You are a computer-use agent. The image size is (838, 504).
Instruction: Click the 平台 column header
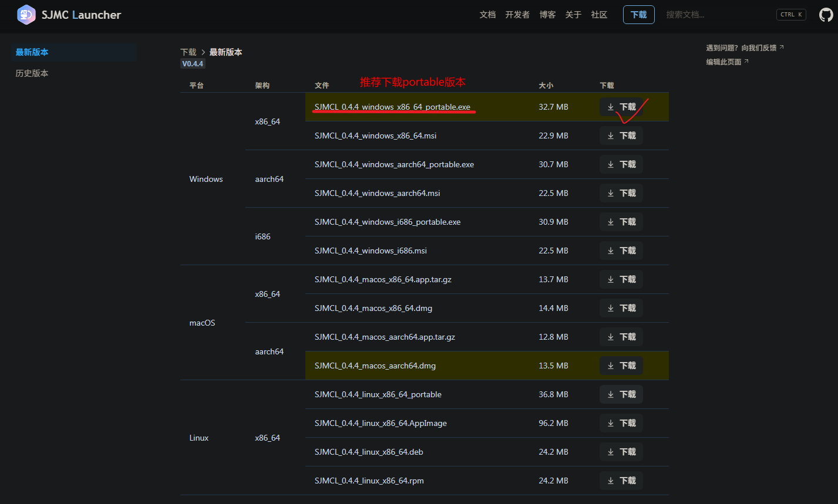(196, 86)
